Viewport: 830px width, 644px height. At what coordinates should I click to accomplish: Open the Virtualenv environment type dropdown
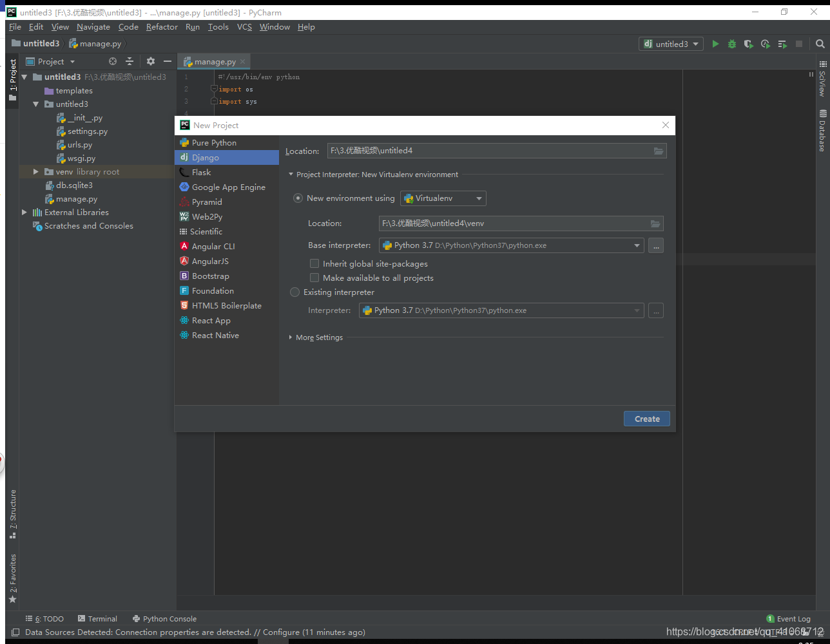(x=443, y=198)
